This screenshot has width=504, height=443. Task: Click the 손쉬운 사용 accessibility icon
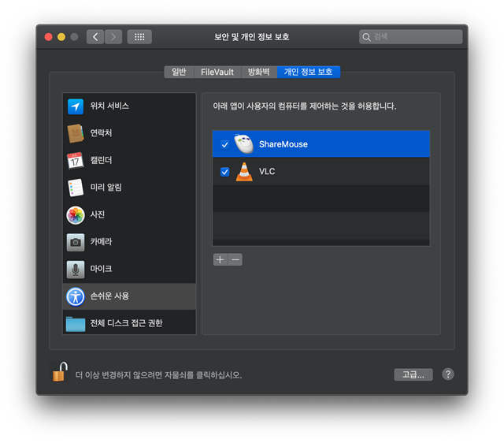(76, 296)
